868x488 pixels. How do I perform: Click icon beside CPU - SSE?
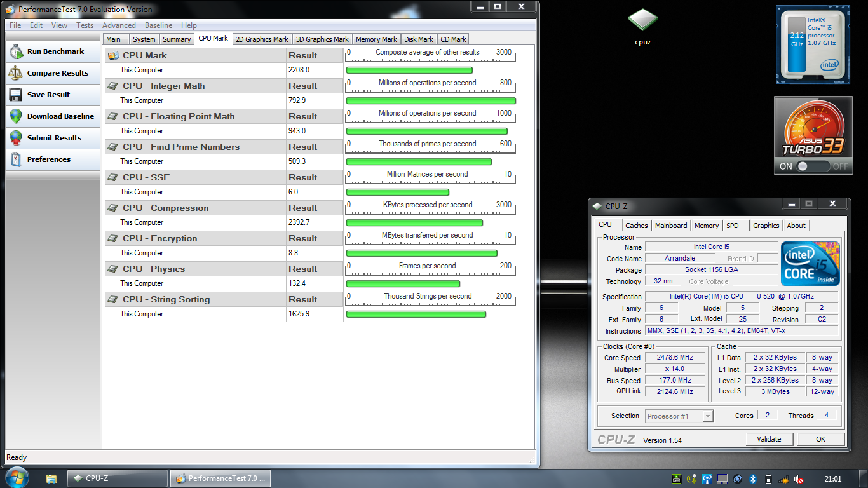click(113, 178)
